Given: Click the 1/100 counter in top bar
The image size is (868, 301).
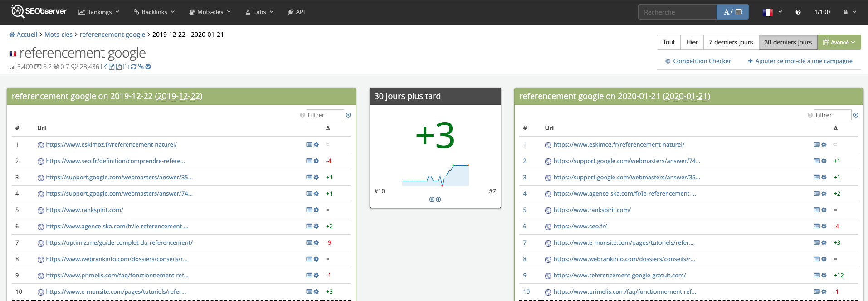Looking at the screenshot, I should pos(822,12).
